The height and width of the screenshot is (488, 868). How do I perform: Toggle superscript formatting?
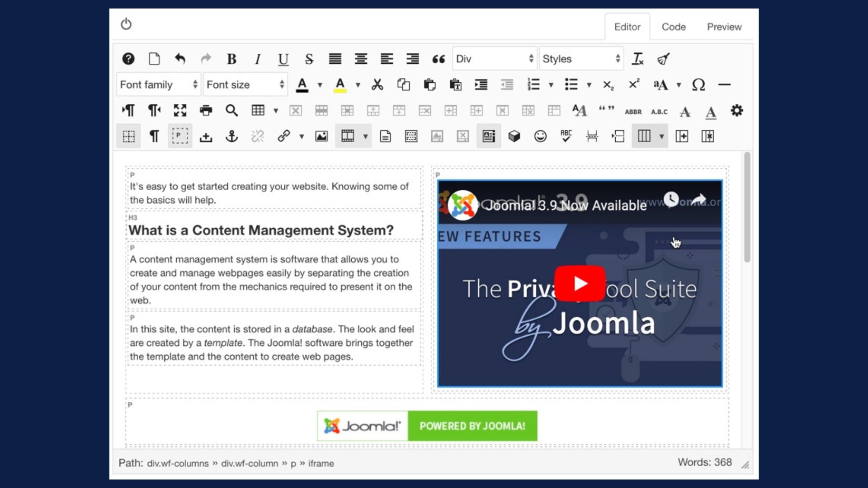(634, 84)
